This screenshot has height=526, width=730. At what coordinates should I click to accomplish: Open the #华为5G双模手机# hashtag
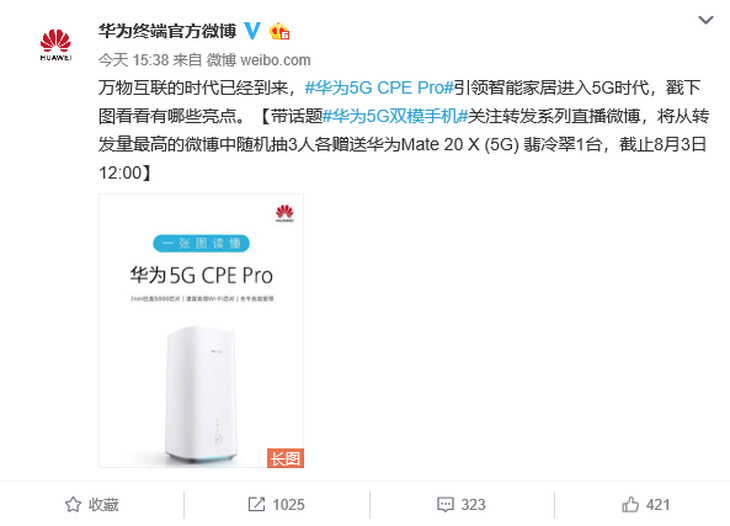point(395,116)
